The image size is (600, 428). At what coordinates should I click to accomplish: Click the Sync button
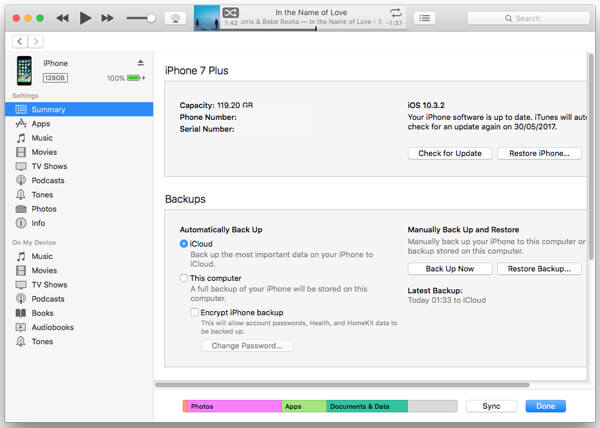tap(491, 406)
